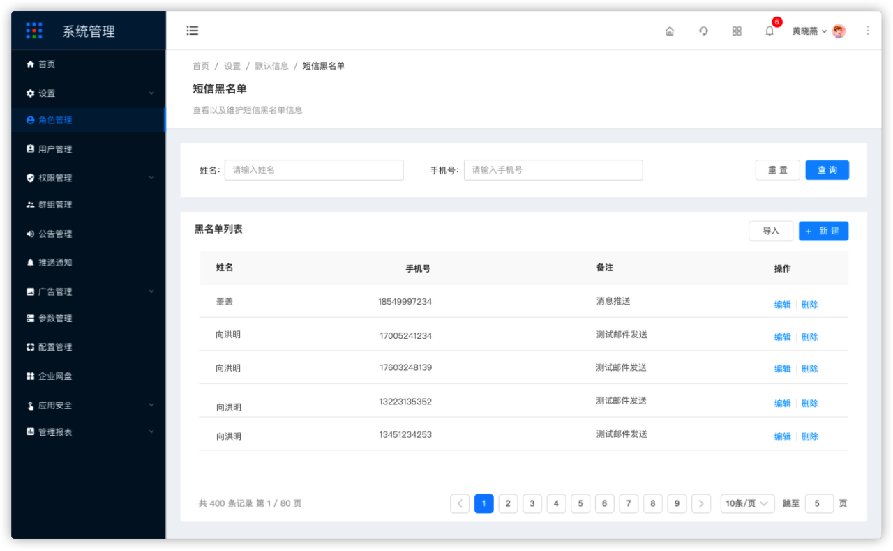Click the blue 新建 add button
Image resolution: width=893 pixels, height=551 pixels.
pyautogui.click(x=824, y=231)
